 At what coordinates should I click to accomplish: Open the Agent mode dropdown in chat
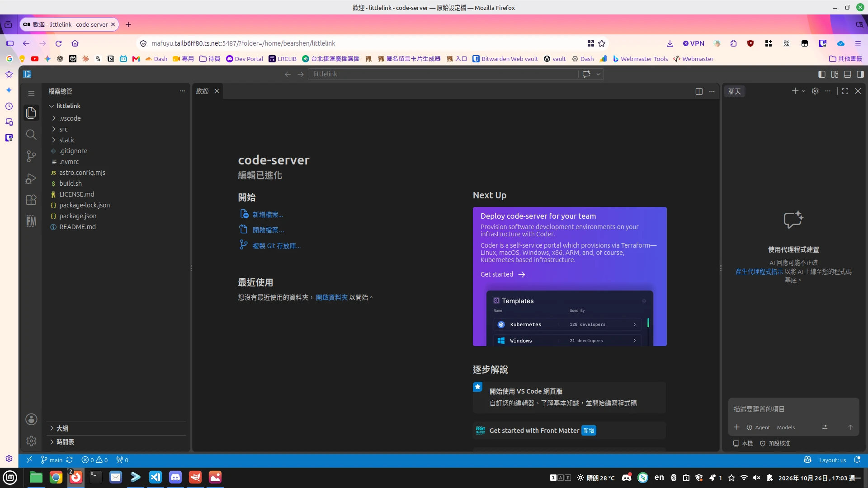coord(758,427)
